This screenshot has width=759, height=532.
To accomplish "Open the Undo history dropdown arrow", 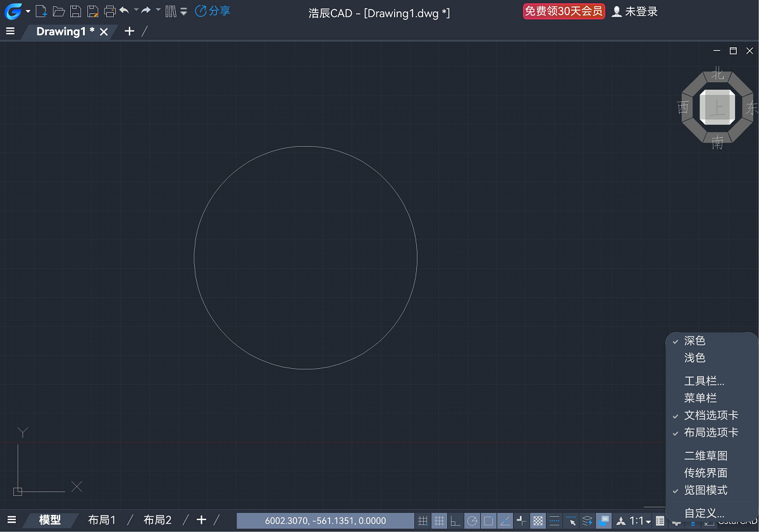I will [x=135, y=11].
